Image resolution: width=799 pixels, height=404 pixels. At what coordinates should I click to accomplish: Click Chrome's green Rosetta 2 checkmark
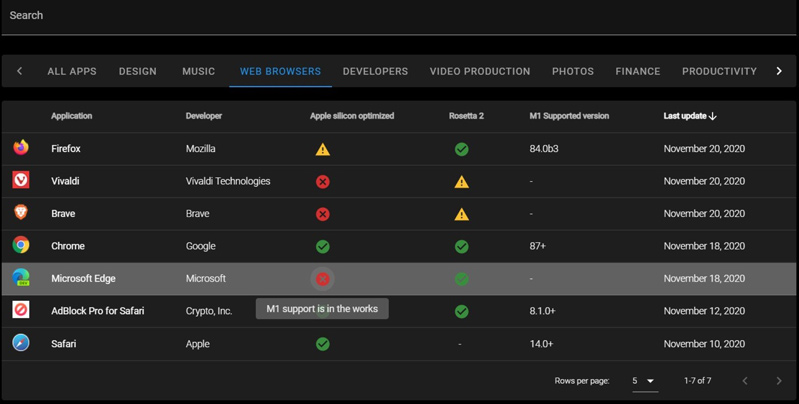pyautogui.click(x=462, y=247)
